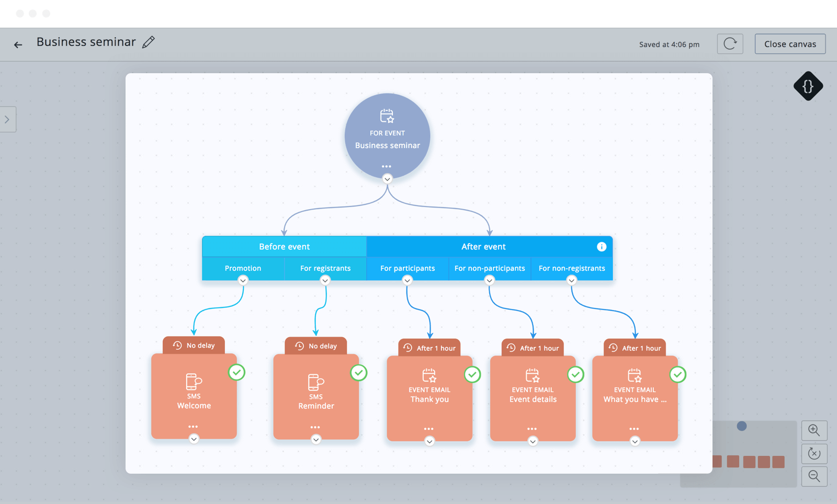
Task: Expand the chevron under Business seminar event node
Action: (387, 179)
